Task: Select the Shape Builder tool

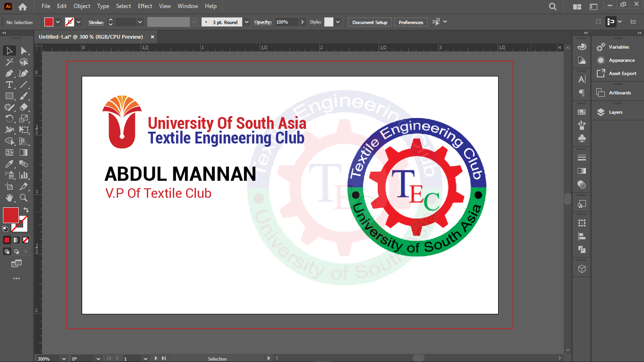Action: coord(9,141)
